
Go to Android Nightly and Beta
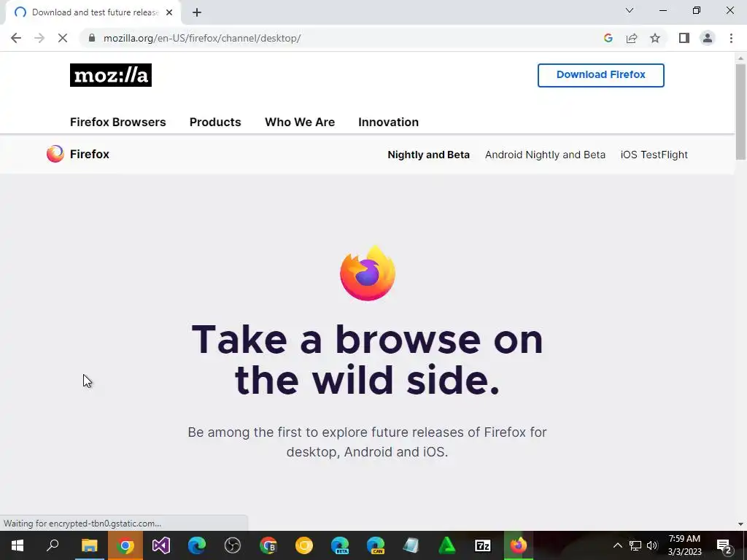click(x=545, y=155)
